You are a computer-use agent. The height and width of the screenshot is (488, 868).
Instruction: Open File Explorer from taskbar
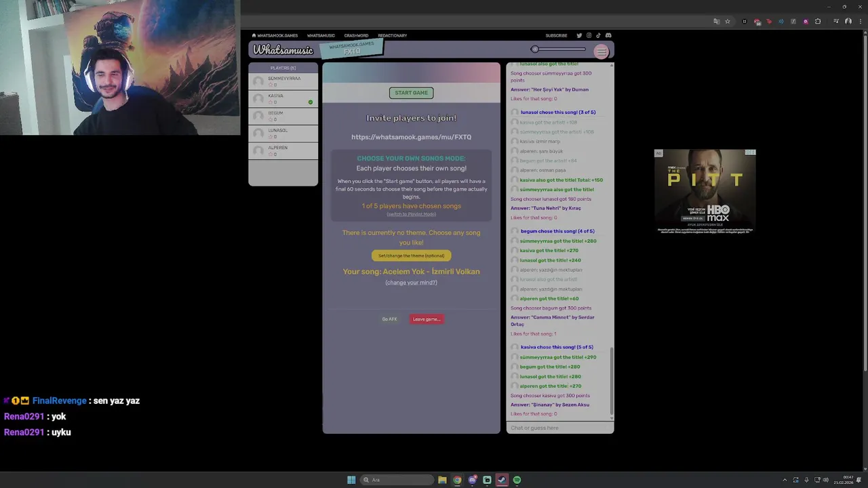pyautogui.click(x=442, y=480)
